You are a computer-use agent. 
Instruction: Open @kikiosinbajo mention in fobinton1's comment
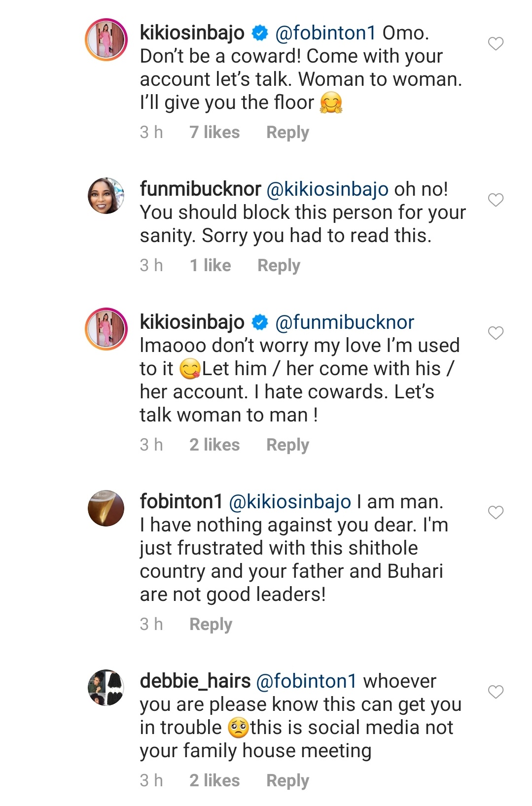point(290,502)
